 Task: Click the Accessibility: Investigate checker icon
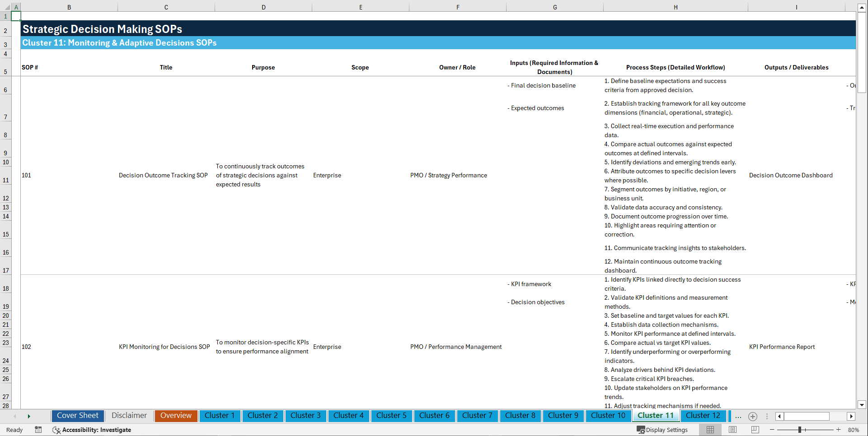pos(56,430)
